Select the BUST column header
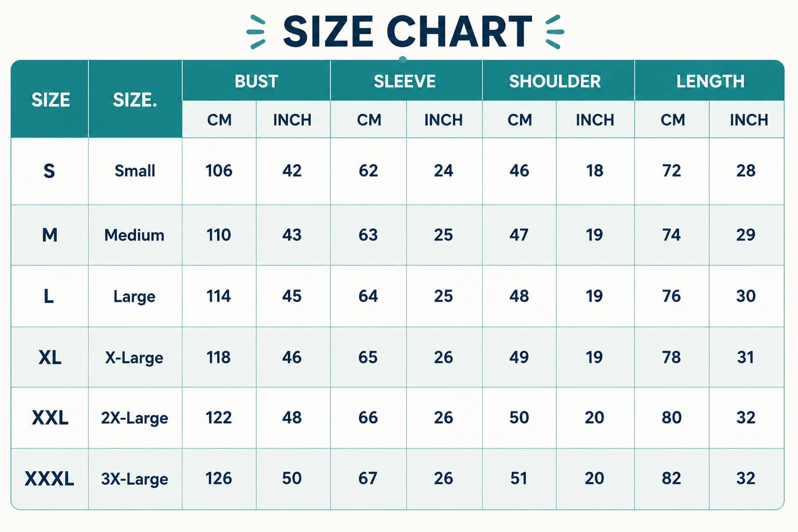Image resolution: width=798 pixels, height=532 pixels. [256, 81]
